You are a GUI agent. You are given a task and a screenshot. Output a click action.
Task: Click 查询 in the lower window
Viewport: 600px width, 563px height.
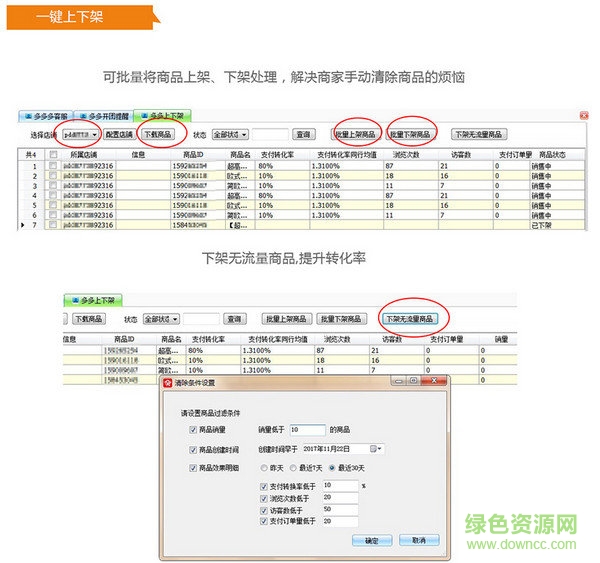pyautogui.click(x=235, y=319)
